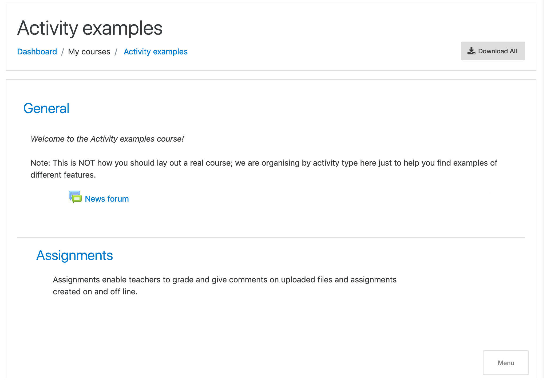
Task: Click the first breadcrumb slash separator
Action: [x=62, y=52]
